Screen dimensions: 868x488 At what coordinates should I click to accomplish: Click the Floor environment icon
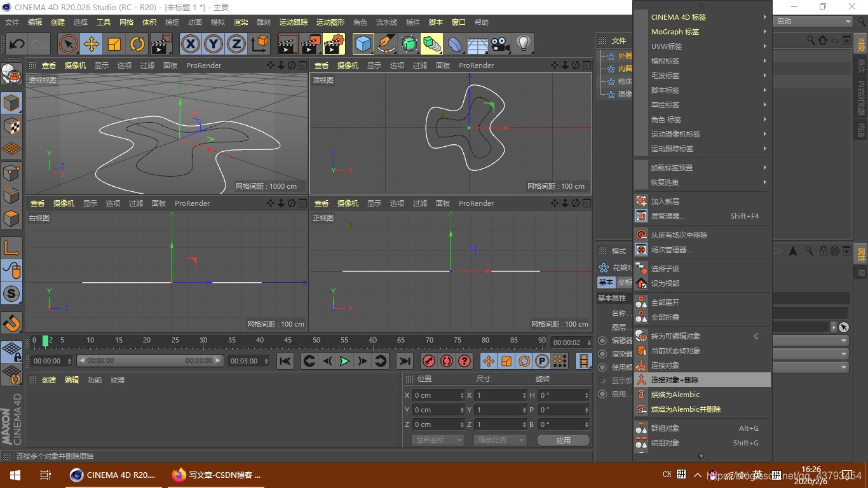(x=477, y=44)
